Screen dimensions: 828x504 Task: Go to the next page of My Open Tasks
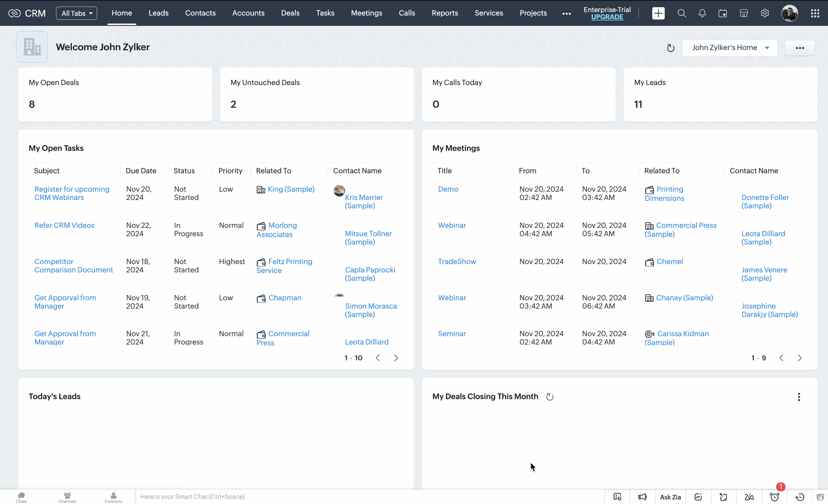point(396,358)
